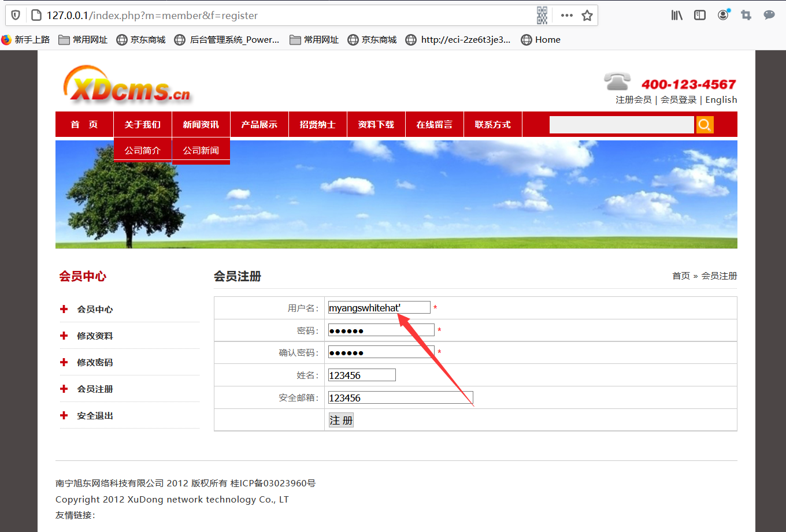Show the sidebar via toolbar icon
The image size is (786, 532).
(x=700, y=16)
